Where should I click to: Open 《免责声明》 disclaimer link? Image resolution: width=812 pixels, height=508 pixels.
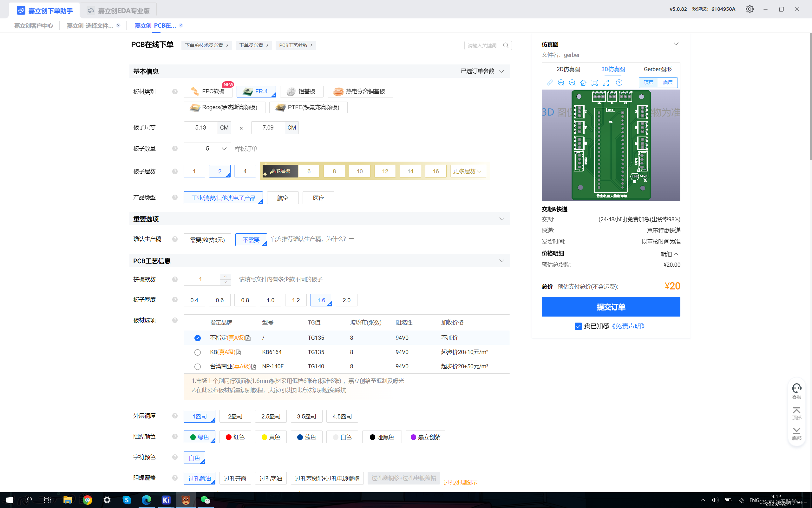628,326
